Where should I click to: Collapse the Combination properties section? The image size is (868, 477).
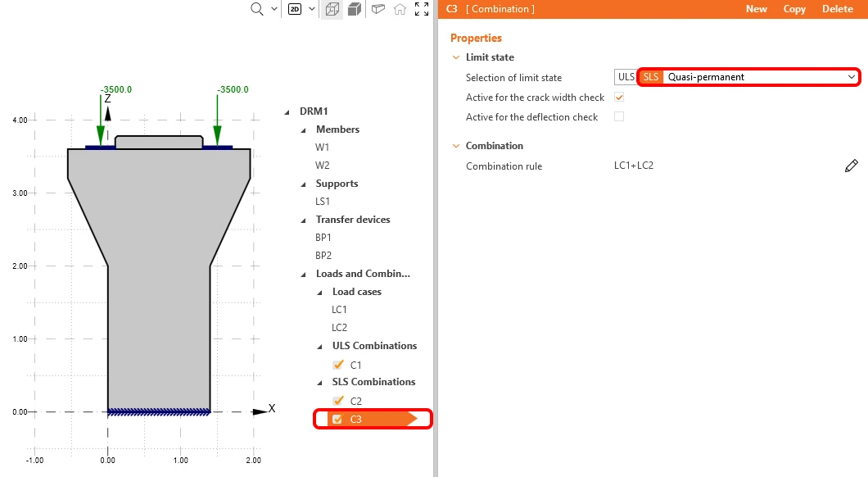pos(456,146)
